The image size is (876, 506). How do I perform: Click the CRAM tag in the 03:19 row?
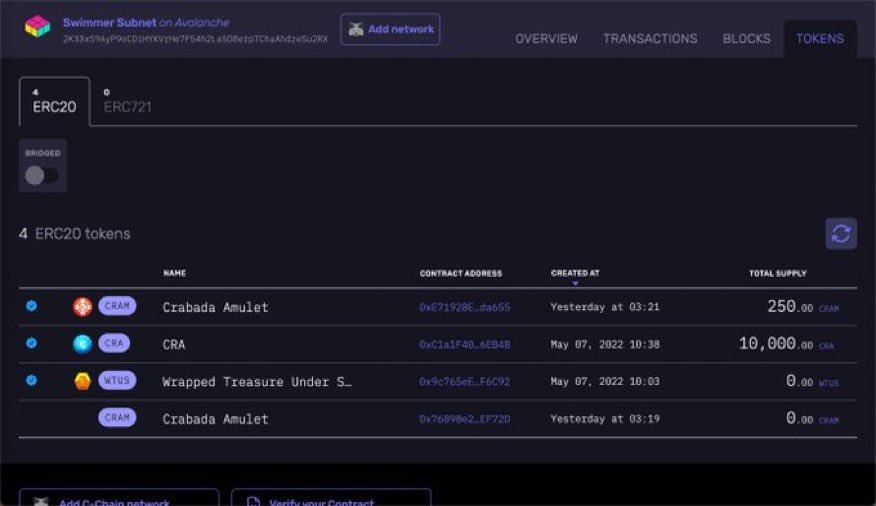click(117, 418)
